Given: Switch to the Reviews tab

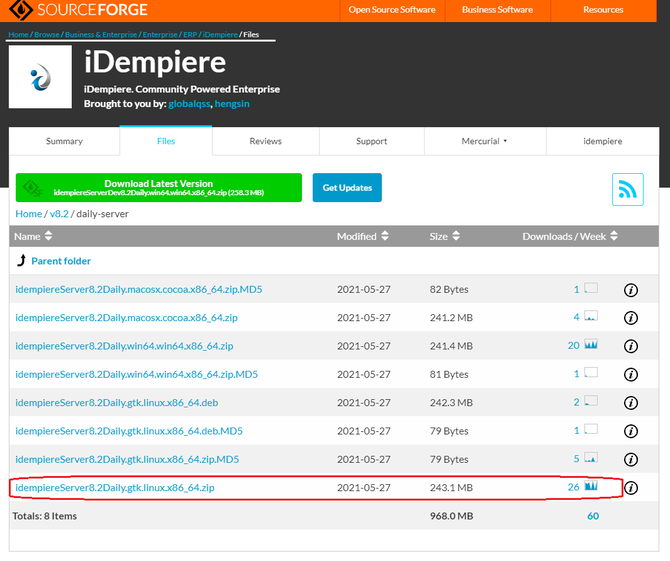Looking at the screenshot, I should (265, 141).
